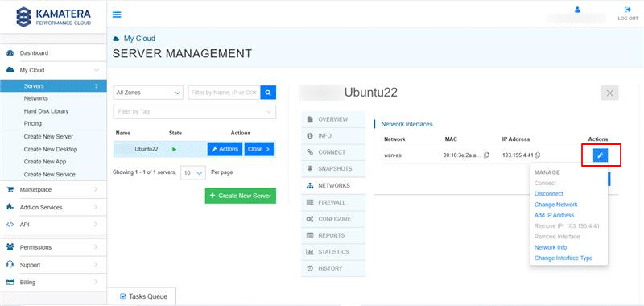The image size is (644, 306).
Task: Choose Change Interface Type menu item
Action: 563,258
